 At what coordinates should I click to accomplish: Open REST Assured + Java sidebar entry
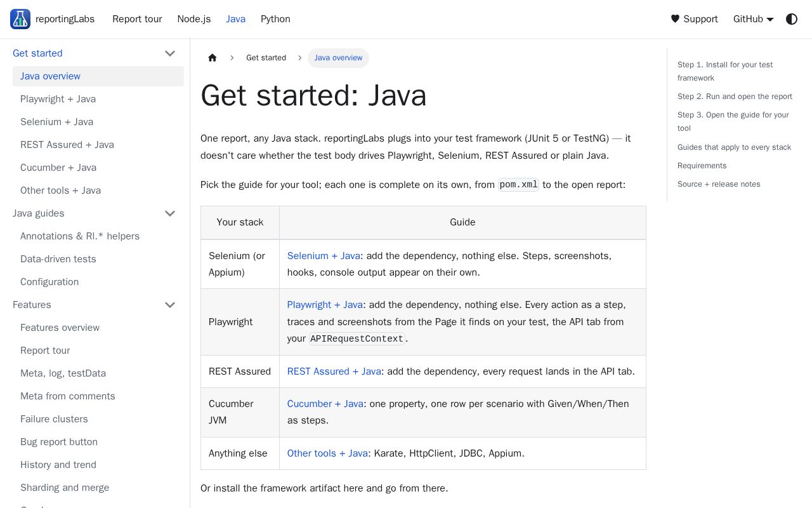[98, 145]
